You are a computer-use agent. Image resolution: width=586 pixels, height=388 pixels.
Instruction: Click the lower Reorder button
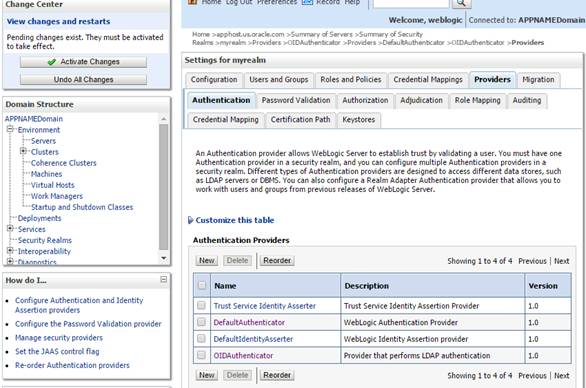277,375
